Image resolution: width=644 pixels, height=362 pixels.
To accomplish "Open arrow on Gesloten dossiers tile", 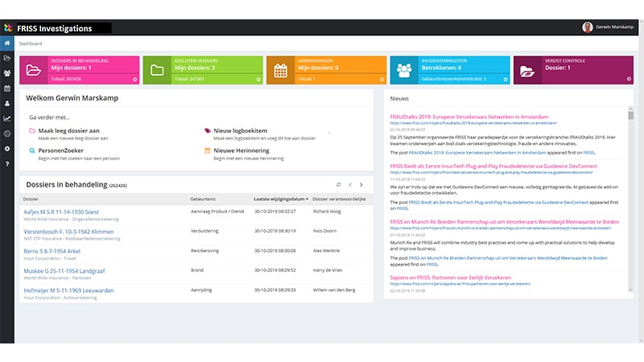I will coord(258,79).
